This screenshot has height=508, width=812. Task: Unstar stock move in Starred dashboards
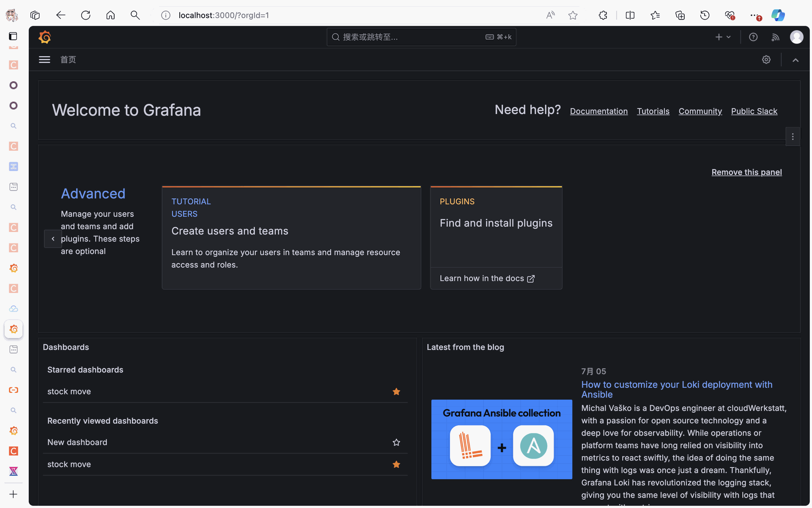[396, 392]
